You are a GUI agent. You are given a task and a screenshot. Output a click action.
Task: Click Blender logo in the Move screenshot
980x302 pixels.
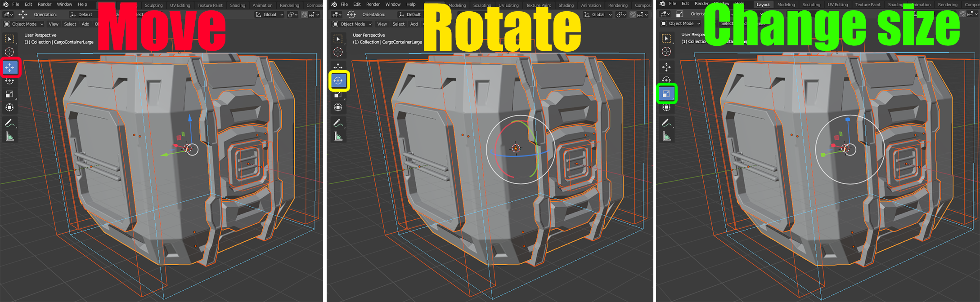pyautogui.click(x=5, y=4)
